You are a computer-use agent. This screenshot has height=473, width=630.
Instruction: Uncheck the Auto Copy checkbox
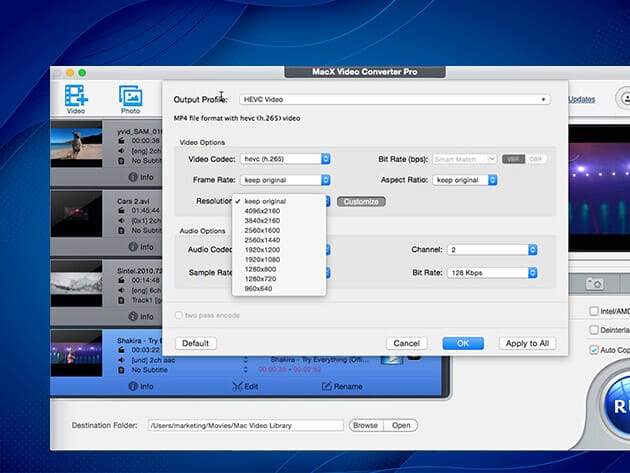click(x=594, y=350)
